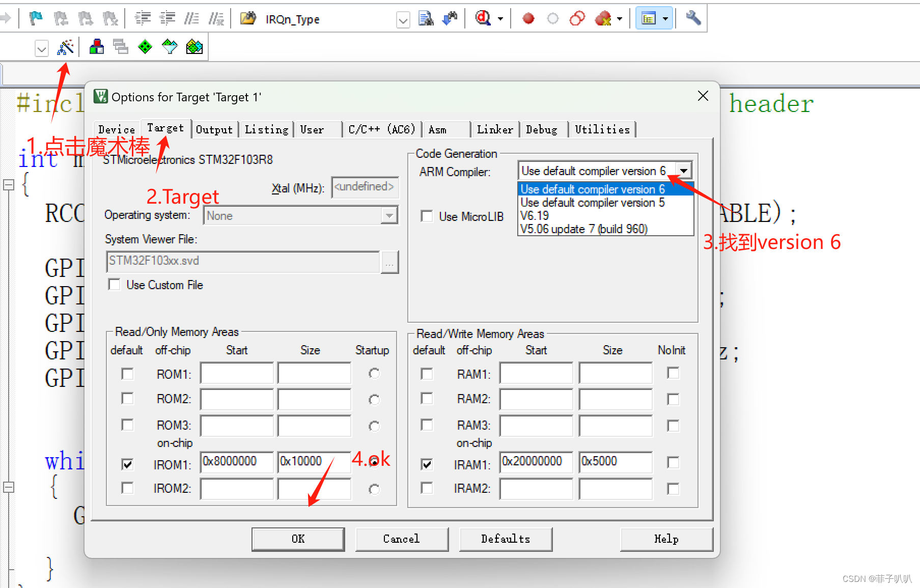Enable the Use MicroLIB checkbox
This screenshot has width=920, height=588.
pos(427,216)
